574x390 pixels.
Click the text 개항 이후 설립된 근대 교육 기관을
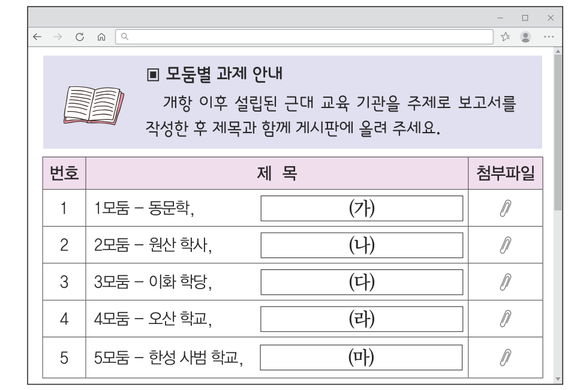(281, 103)
